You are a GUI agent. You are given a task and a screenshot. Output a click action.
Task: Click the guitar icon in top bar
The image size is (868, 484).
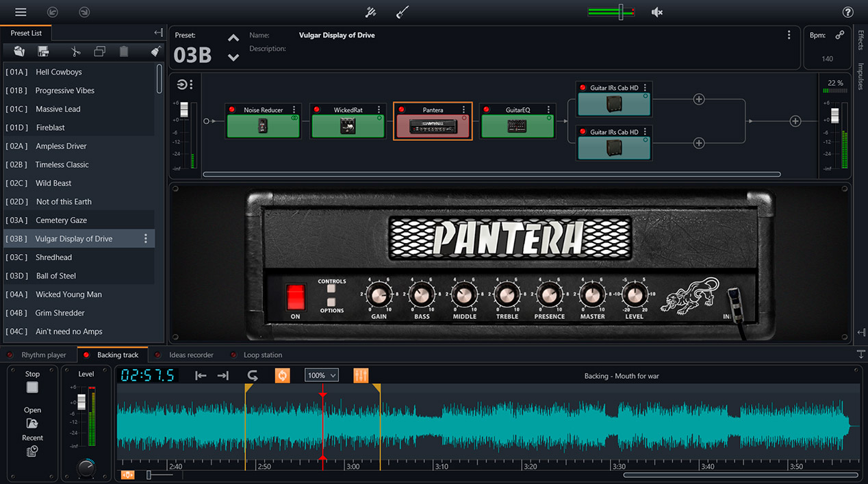click(x=403, y=12)
